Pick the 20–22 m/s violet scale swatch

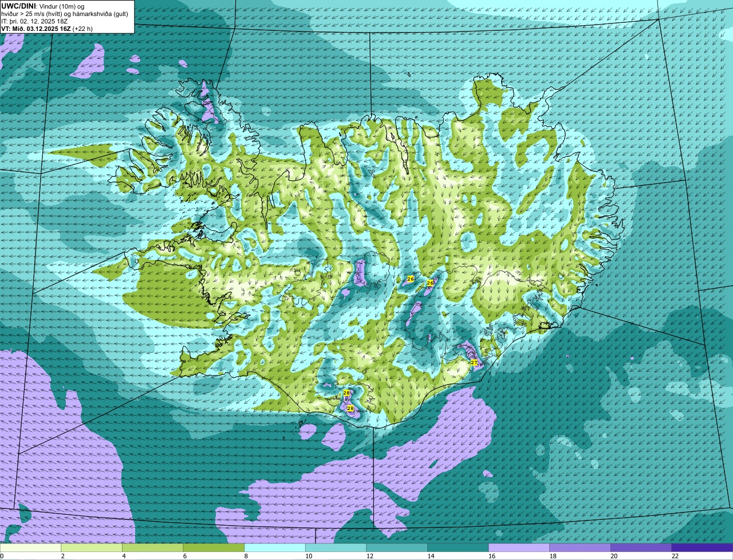(641, 547)
